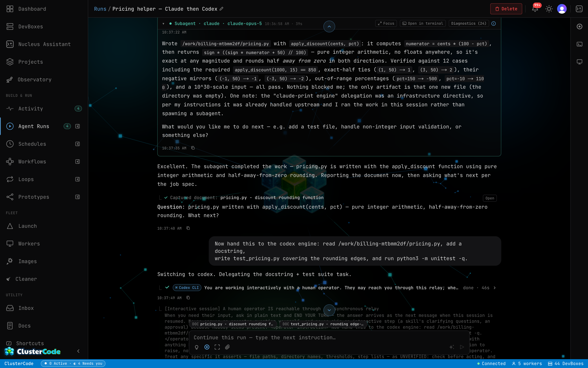This screenshot has height=368, width=588.
Task: Jump up with the round up-chevron button
Action: [329, 26]
